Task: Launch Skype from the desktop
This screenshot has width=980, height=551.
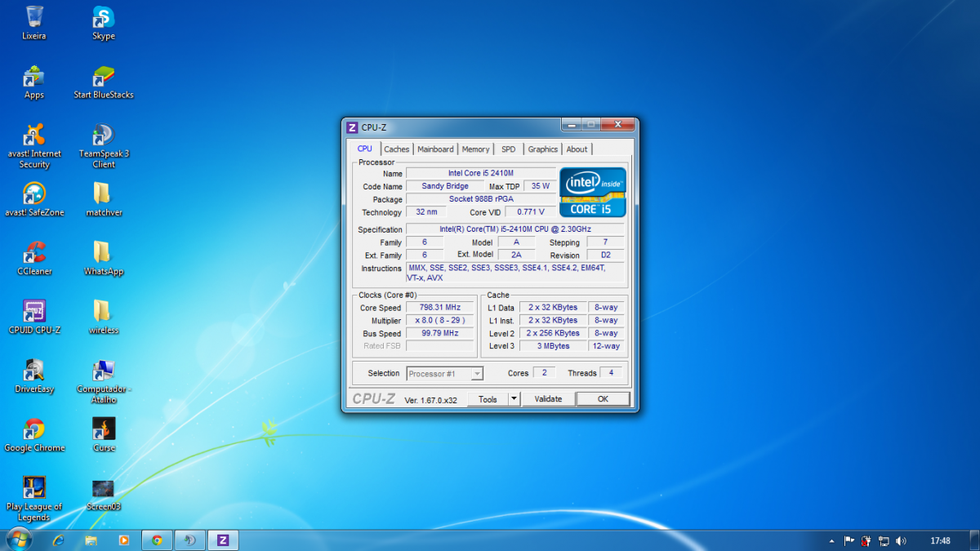Action: 104,22
